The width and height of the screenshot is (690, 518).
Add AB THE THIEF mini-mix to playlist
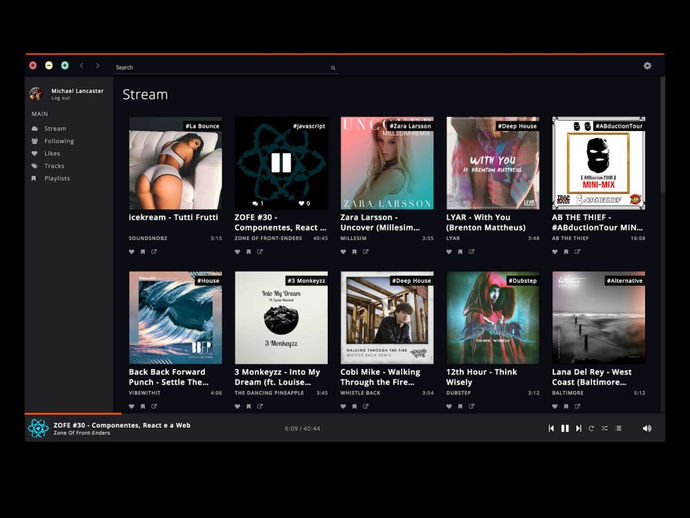[x=566, y=252]
